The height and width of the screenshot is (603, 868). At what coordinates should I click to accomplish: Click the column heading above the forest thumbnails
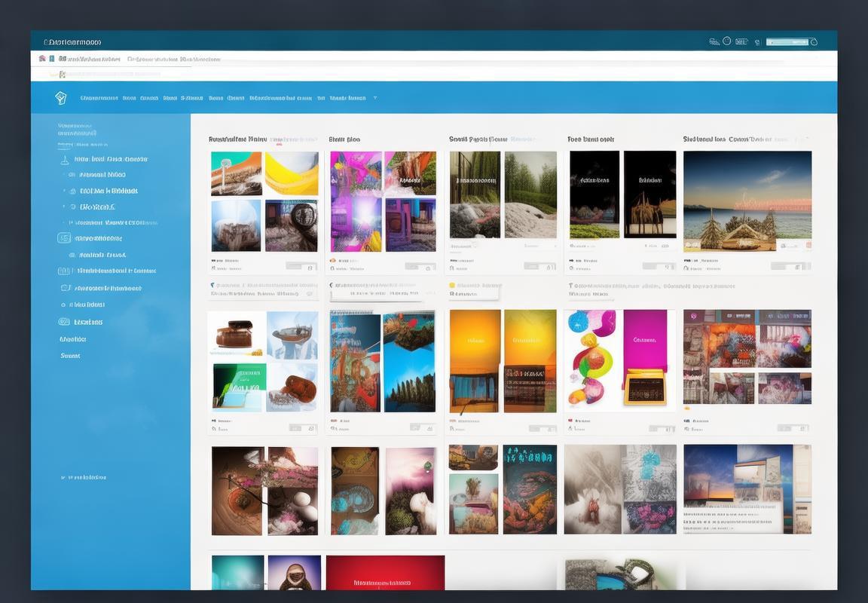(478, 139)
